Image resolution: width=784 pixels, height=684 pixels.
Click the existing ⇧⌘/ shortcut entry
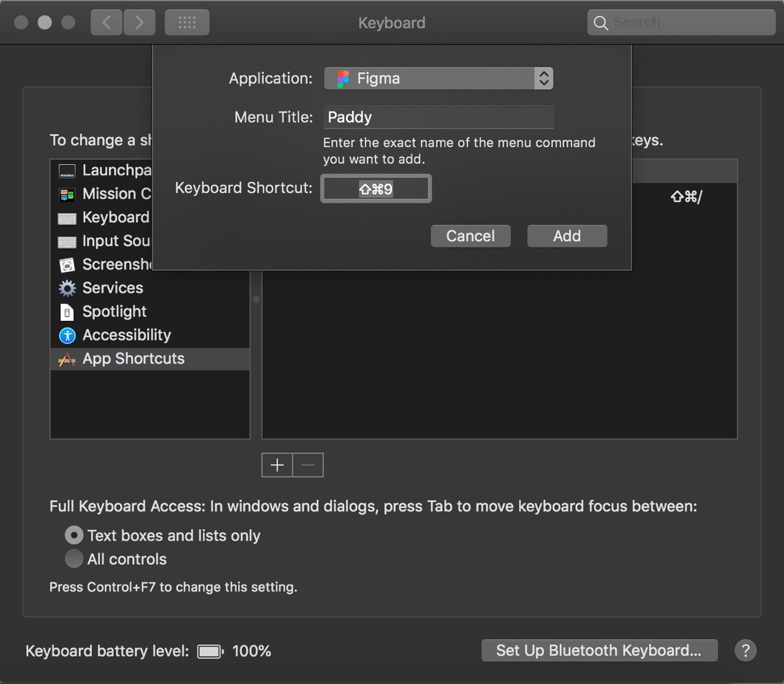point(686,197)
